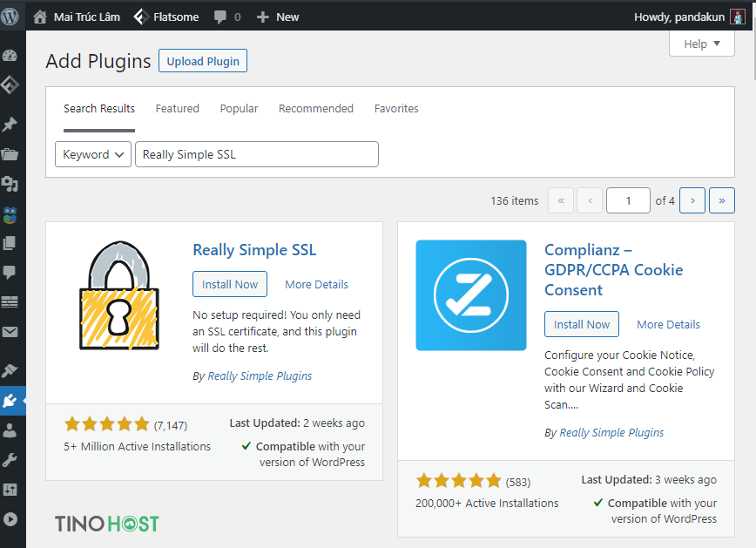Click the plugin search field
Image resolution: width=756 pixels, height=548 pixels.
pyautogui.click(x=257, y=154)
